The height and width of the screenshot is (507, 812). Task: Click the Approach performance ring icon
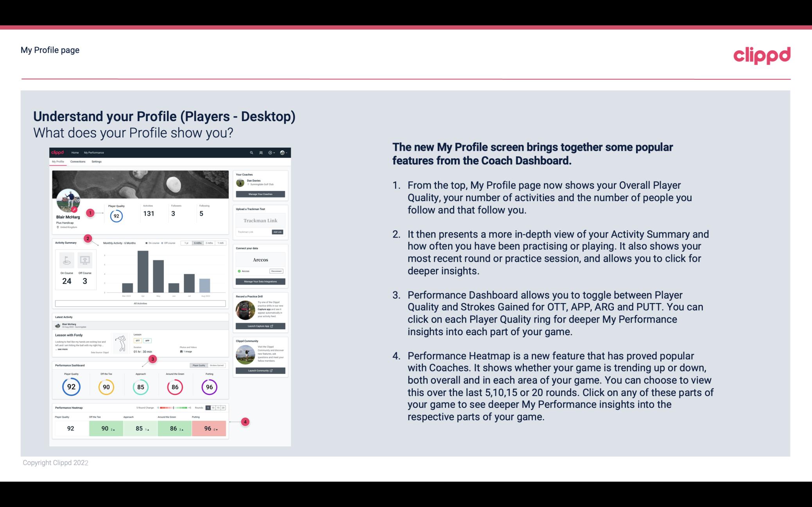pyautogui.click(x=140, y=387)
